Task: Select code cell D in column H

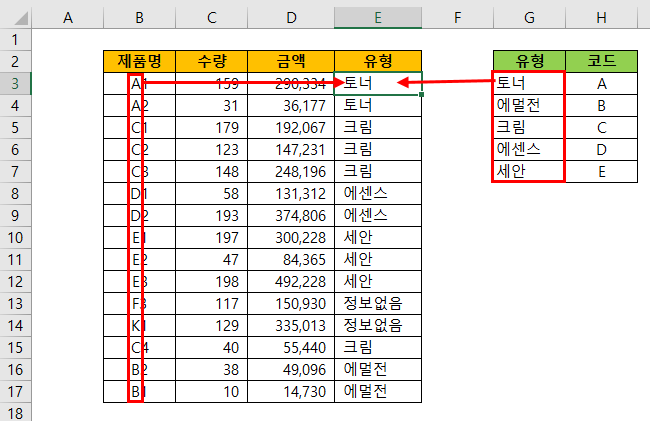Action: tap(601, 150)
